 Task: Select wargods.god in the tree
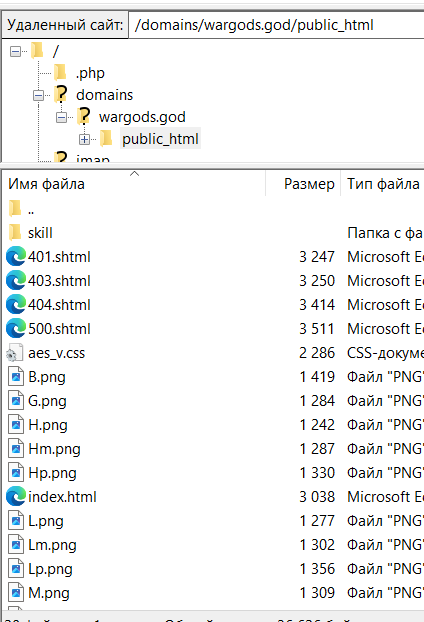142,117
